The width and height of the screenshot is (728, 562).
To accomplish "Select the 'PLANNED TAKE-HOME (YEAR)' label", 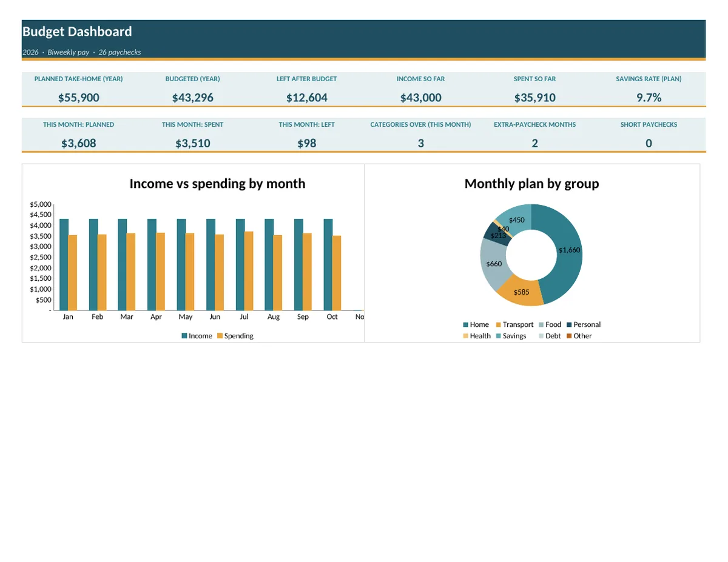I will (x=78, y=79).
